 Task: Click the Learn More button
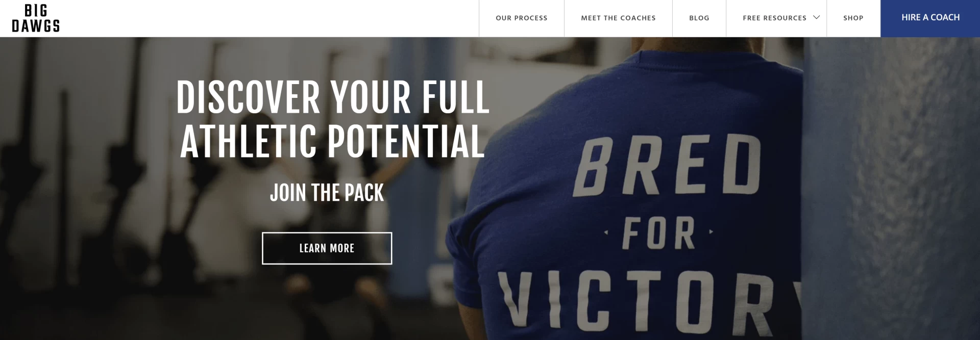(327, 248)
